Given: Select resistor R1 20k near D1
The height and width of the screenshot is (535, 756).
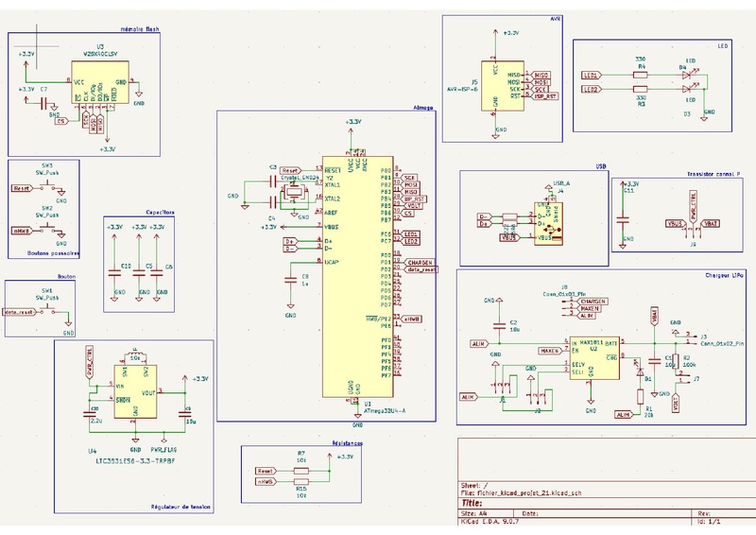Looking at the screenshot, I should pyautogui.click(x=641, y=397).
